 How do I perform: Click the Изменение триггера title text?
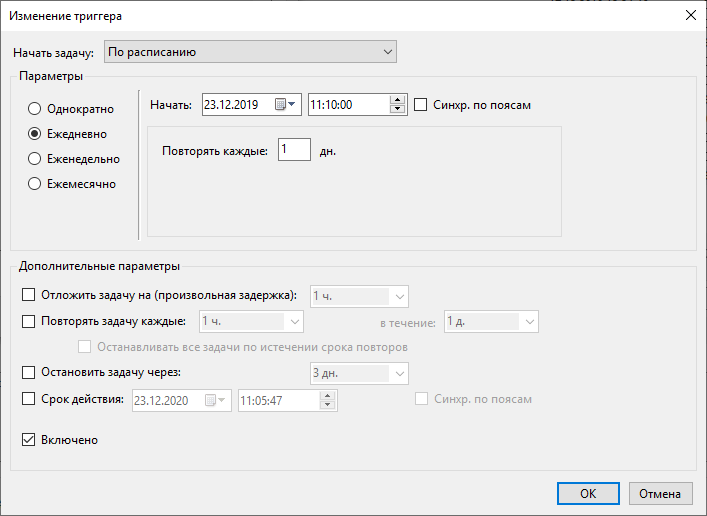pos(65,16)
